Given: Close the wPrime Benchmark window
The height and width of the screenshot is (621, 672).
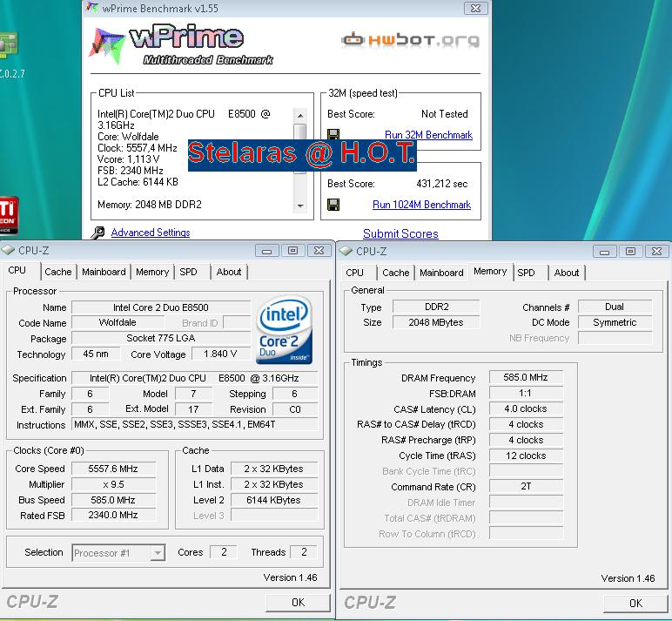Looking at the screenshot, I should pyautogui.click(x=476, y=8).
